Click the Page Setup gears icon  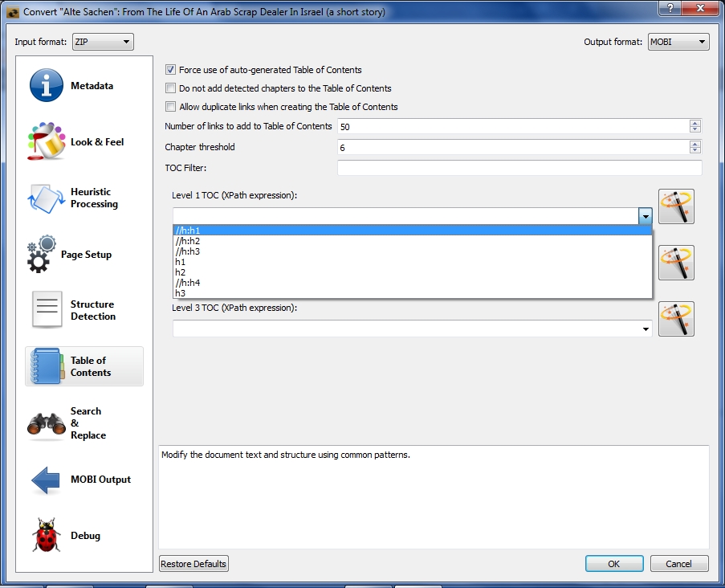coord(42,254)
